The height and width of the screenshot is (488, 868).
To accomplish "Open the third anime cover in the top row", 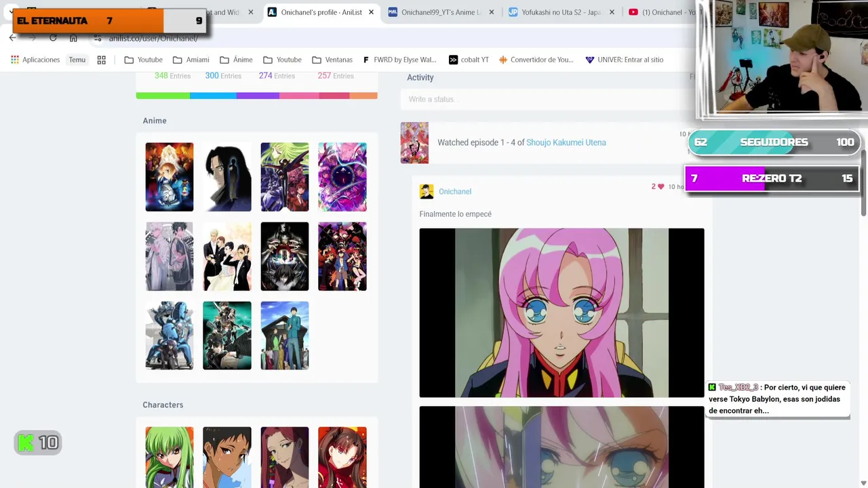I will [x=285, y=177].
